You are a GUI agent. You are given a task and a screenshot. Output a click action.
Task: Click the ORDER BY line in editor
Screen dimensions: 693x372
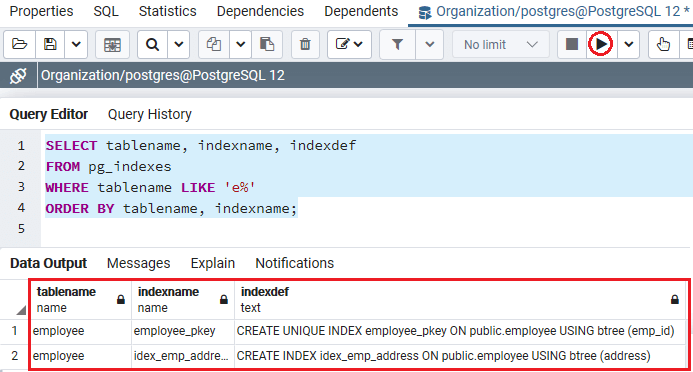coord(171,209)
